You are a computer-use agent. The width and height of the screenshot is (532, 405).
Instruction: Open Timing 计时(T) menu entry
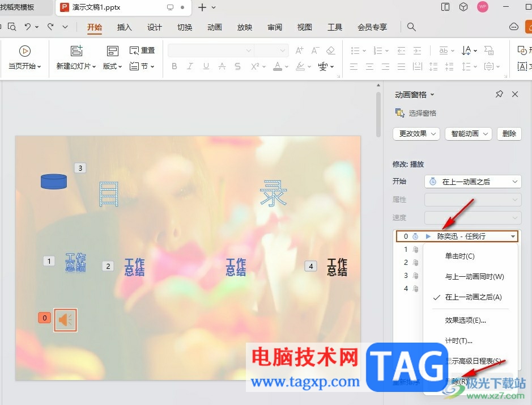[x=458, y=340]
